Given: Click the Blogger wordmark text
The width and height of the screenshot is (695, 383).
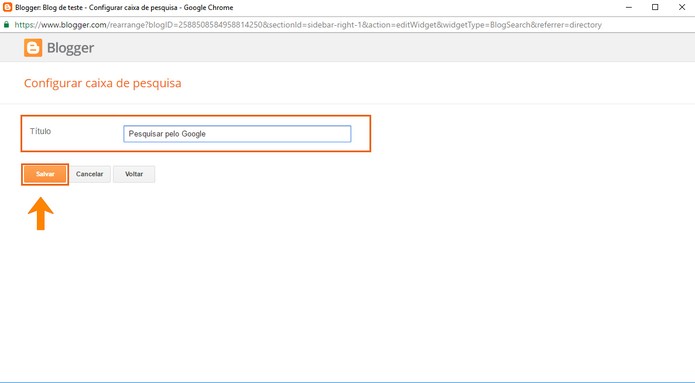Looking at the screenshot, I should [70, 48].
